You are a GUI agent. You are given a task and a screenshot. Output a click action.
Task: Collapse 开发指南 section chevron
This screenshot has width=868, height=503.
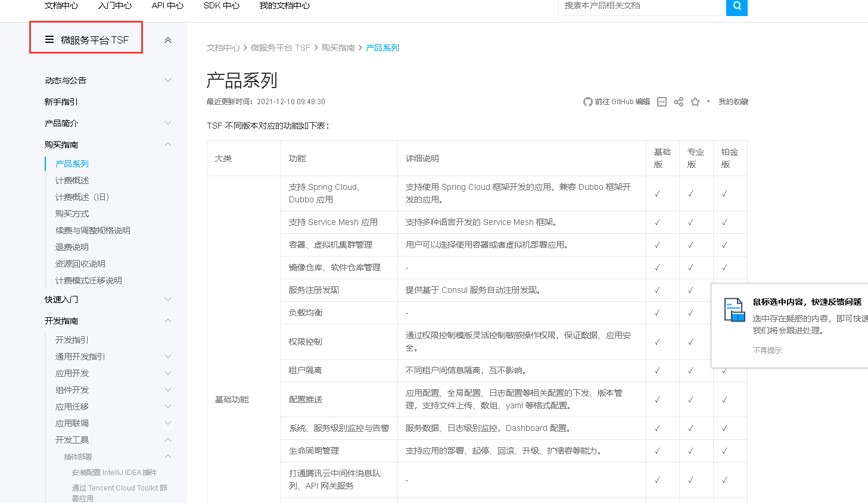click(x=168, y=321)
